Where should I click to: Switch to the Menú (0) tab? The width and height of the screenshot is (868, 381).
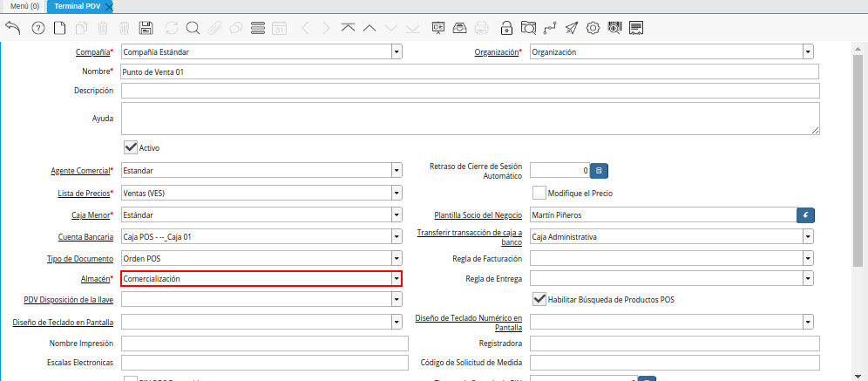(24, 6)
